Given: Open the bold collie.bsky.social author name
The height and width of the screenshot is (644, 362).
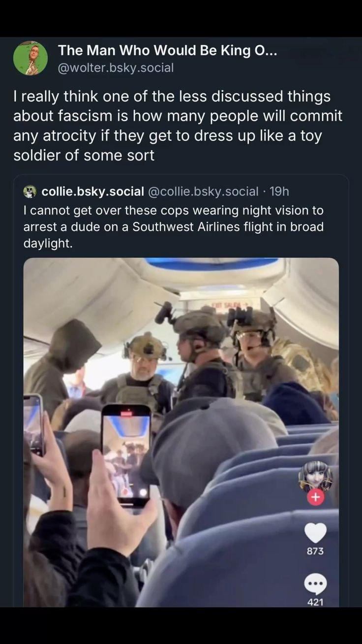Looking at the screenshot, I should 92,191.
